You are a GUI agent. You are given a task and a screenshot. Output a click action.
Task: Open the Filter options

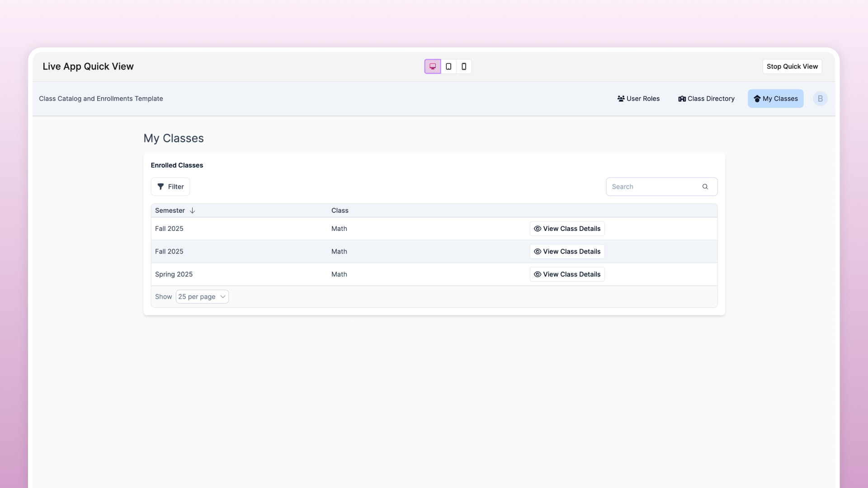click(x=170, y=187)
